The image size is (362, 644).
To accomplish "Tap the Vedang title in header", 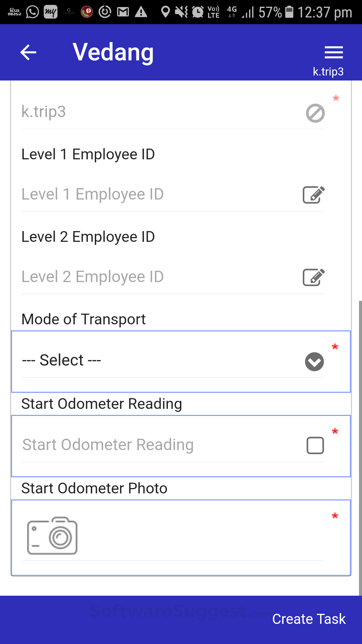I will [113, 52].
